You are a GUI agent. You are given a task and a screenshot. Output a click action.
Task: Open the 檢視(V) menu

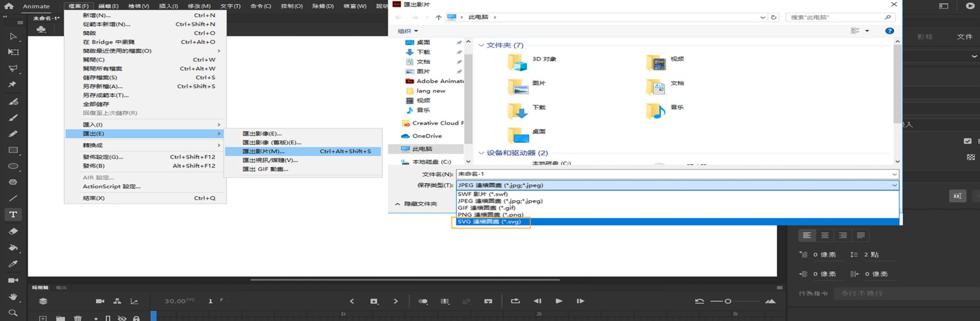tap(139, 6)
